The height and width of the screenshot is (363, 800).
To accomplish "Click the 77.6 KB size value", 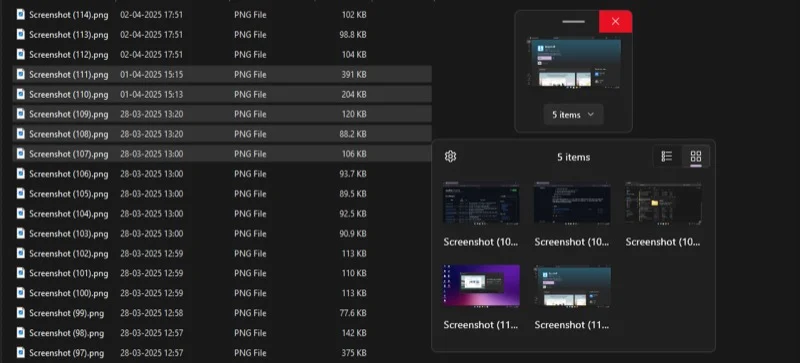I will click(x=353, y=313).
